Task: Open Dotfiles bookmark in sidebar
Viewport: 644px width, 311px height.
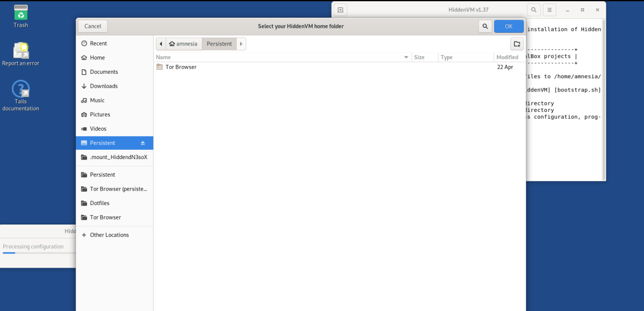Action: tap(115, 203)
